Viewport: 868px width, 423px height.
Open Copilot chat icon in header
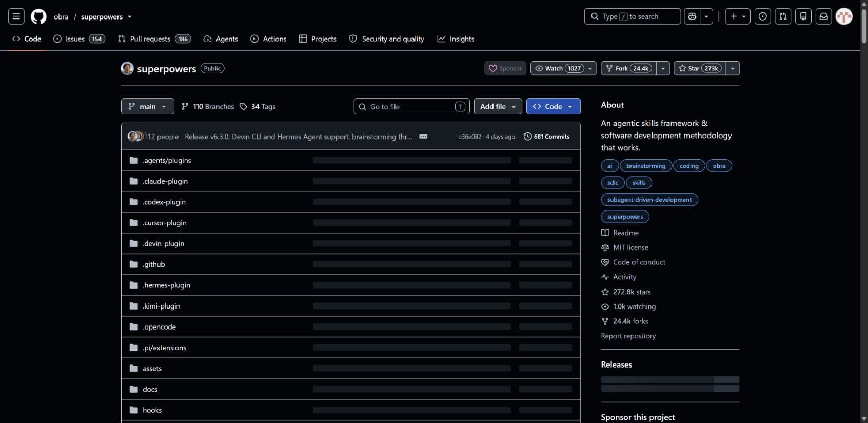[692, 16]
